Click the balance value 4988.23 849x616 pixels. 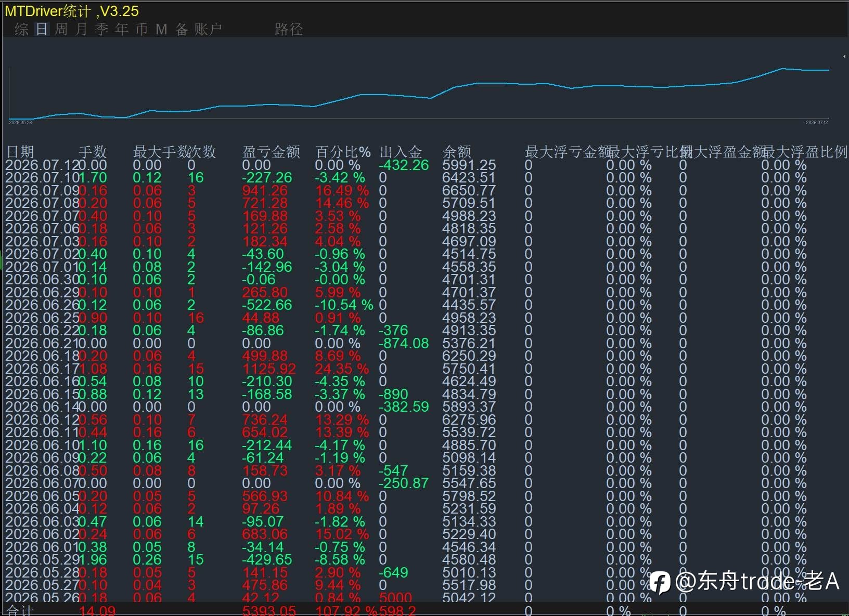[x=469, y=216]
